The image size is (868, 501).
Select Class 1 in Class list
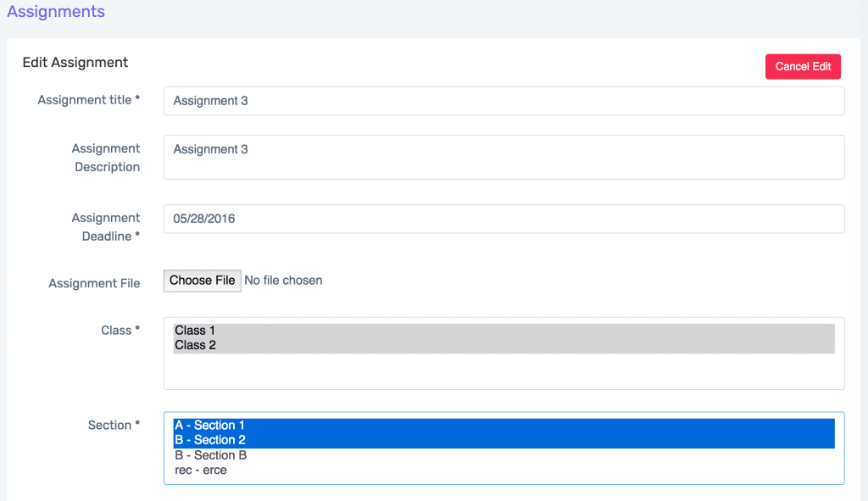point(504,331)
